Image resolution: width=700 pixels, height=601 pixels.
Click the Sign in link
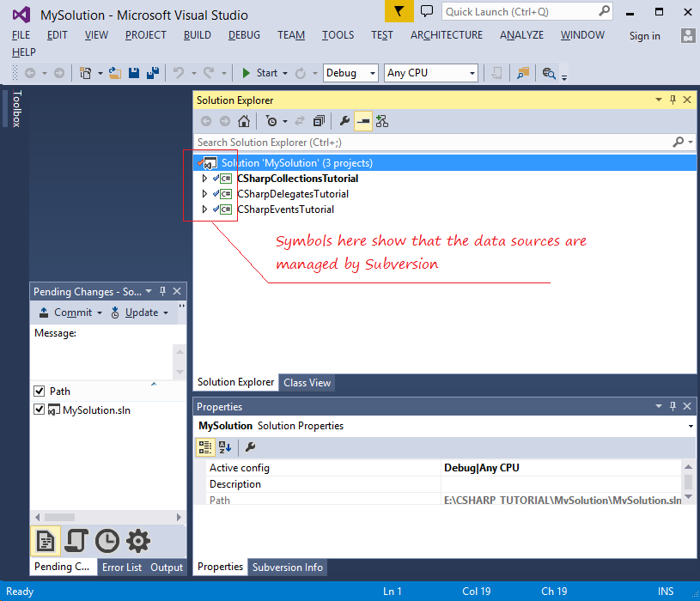click(645, 36)
